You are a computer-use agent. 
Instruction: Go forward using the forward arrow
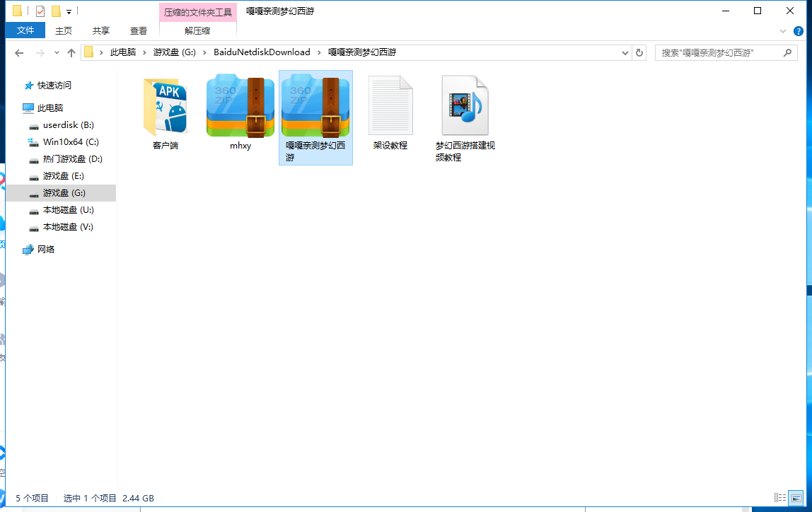[40, 53]
